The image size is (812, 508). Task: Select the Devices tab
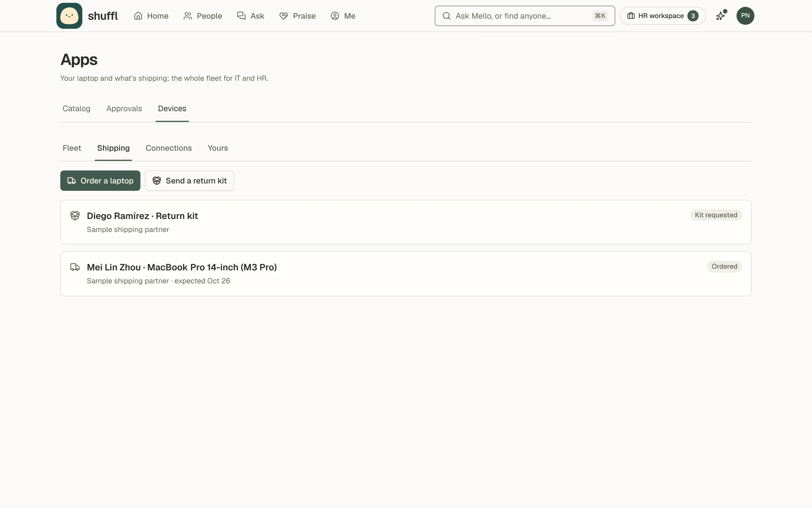click(172, 109)
